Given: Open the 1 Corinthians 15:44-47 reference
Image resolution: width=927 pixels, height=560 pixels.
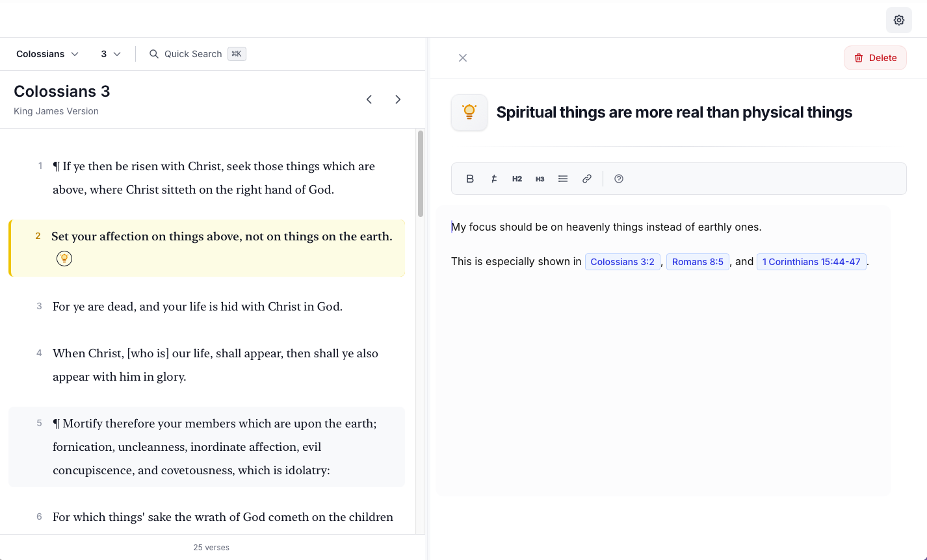Looking at the screenshot, I should [811, 261].
